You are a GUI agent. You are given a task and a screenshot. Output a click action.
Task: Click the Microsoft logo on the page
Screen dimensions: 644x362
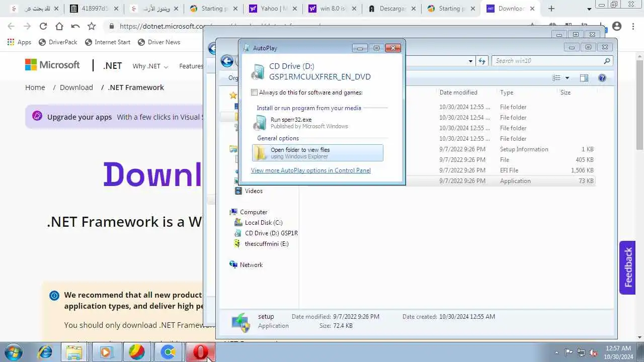(52, 65)
